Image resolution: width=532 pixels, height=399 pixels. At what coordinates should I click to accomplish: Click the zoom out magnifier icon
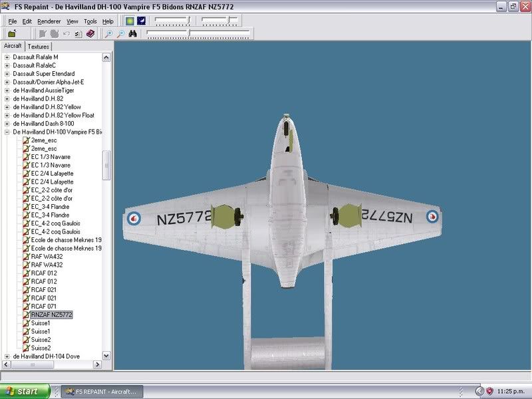coord(120,33)
